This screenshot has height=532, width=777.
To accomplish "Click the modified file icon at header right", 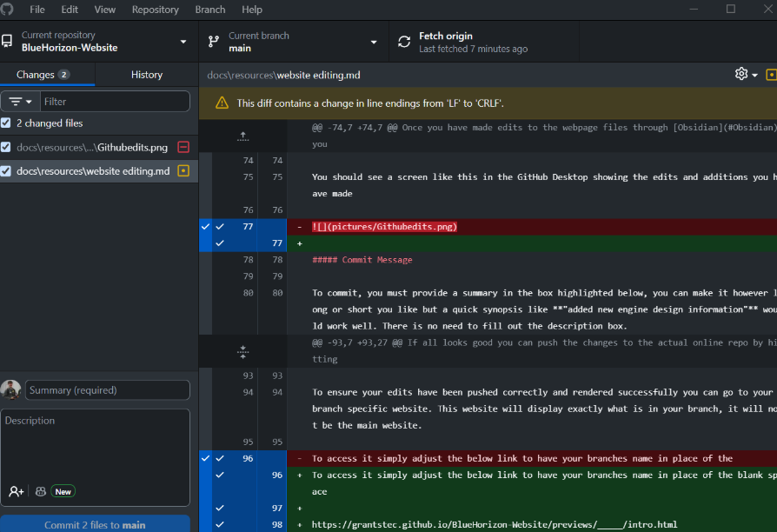I will pyautogui.click(x=772, y=75).
